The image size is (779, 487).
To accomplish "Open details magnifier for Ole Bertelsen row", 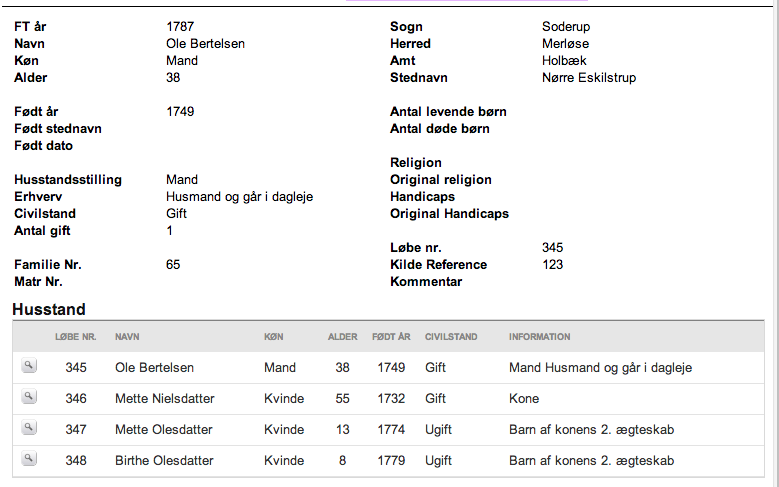I will point(29,366).
